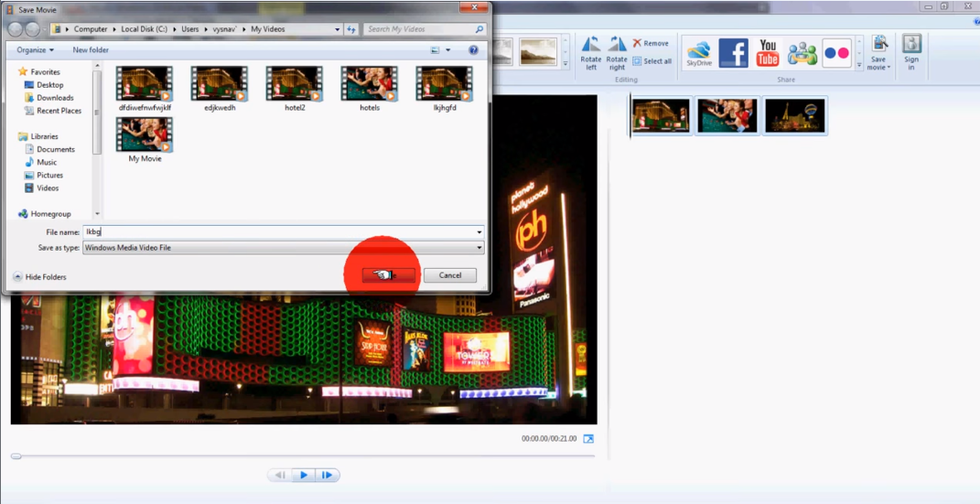Select the night skyline clip in storyboard
Image resolution: width=980 pixels, height=504 pixels.
coord(795,115)
